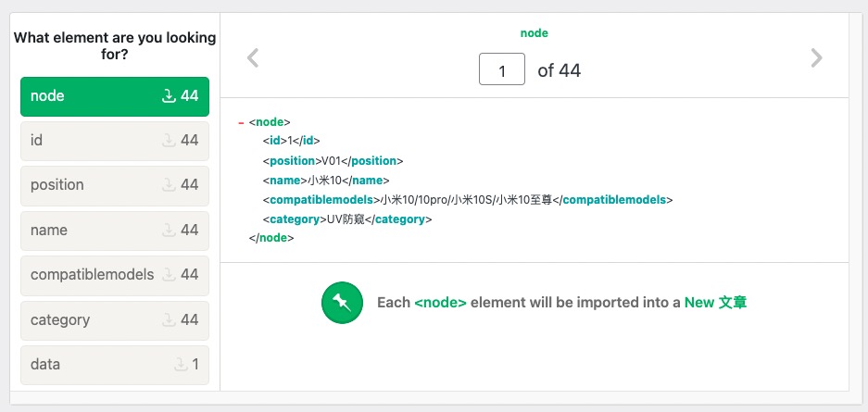This screenshot has width=868, height=412.
Task: Click download icon beside position element
Action: tap(169, 185)
